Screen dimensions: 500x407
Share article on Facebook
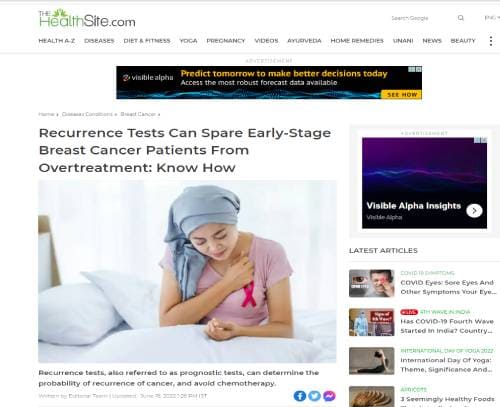300,396
